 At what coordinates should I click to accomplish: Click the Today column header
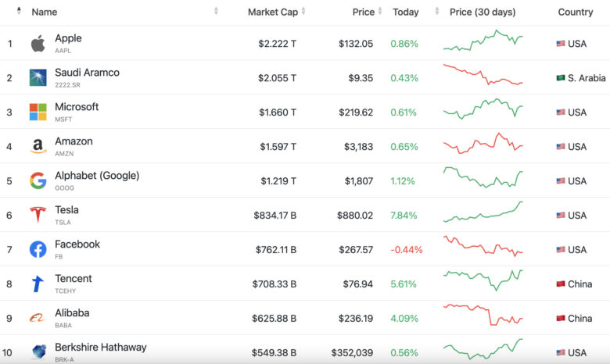405,12
